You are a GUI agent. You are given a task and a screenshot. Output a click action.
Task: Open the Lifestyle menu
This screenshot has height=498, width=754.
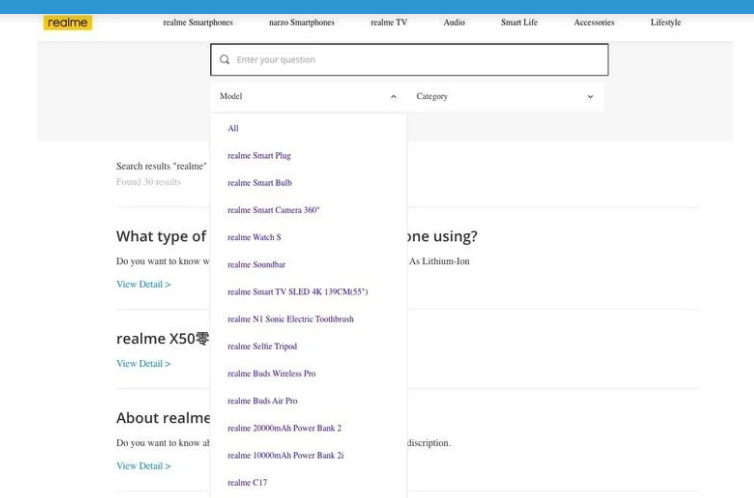click(666, 23)
